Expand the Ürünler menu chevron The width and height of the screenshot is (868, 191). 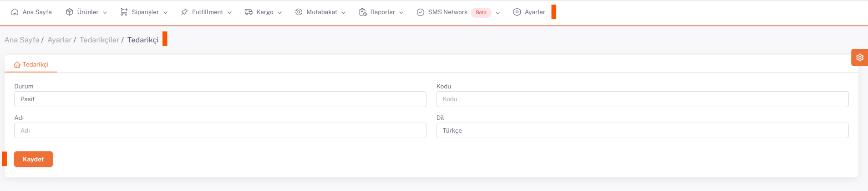(105, 13)
